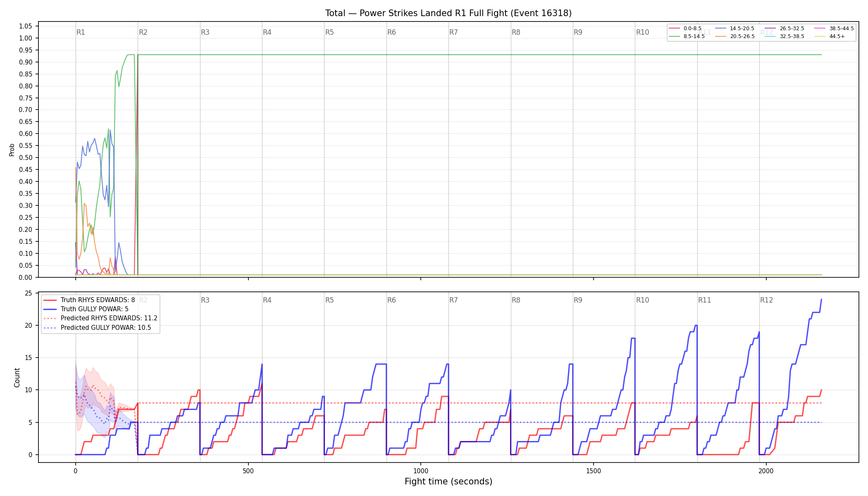This screenshot has height=496, width=868.
Task: Click 'Predicted RHYS EDWARDS: 11.2' legend entry
Action: pos(100,318)
